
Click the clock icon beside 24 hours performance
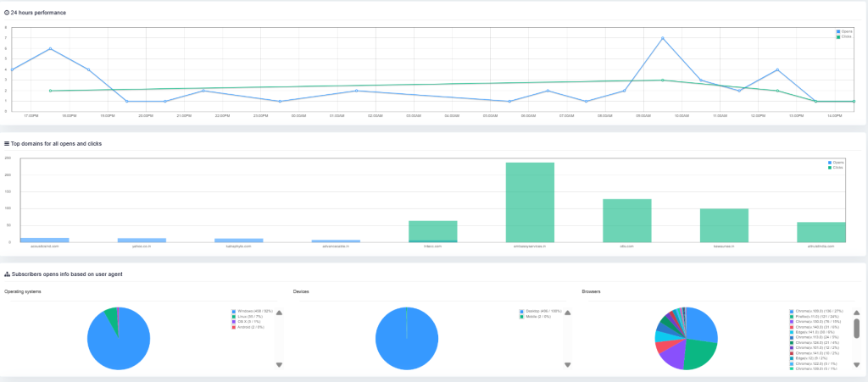click(7, 14)
